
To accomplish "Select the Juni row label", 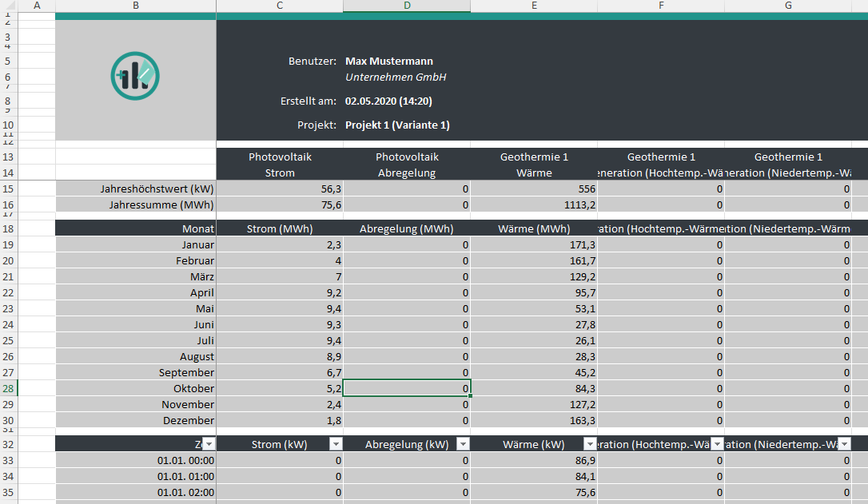I will coord(136,325).
